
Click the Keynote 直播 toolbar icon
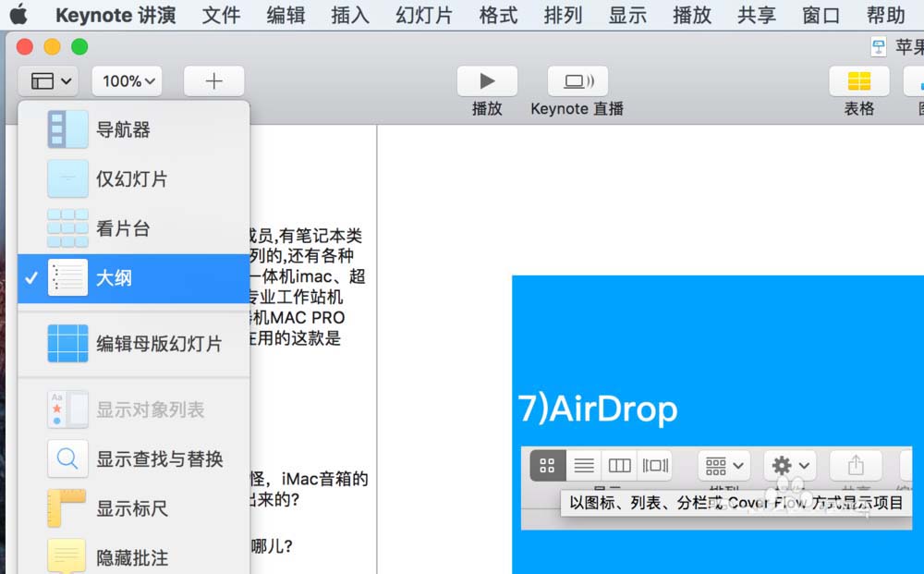pyautogui.click(x=577, y=80)
